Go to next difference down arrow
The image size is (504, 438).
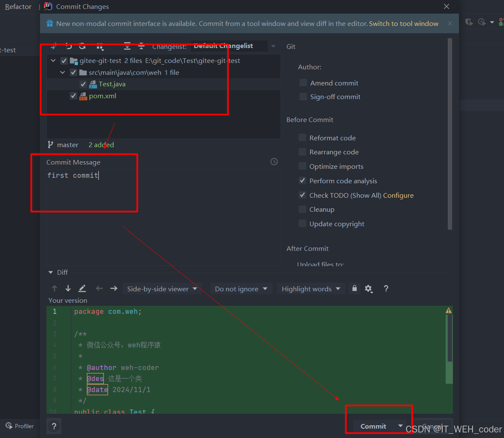pos(68,288)
